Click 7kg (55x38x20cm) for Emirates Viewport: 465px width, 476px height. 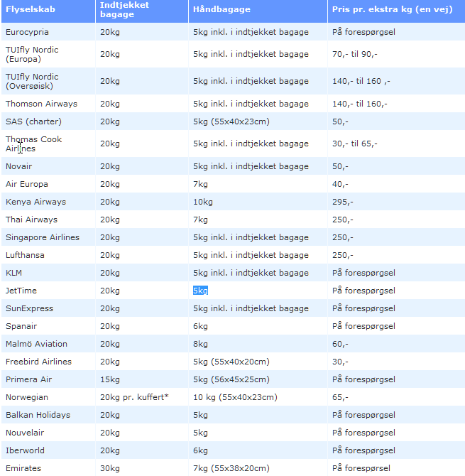pyautogui.click(x=231, y=468)
